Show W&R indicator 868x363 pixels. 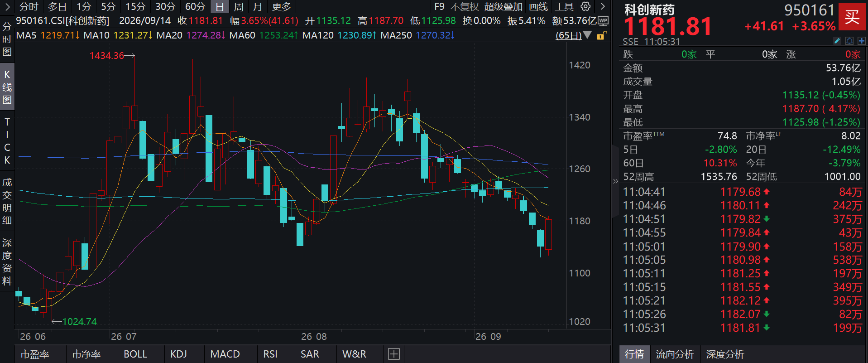354,354
